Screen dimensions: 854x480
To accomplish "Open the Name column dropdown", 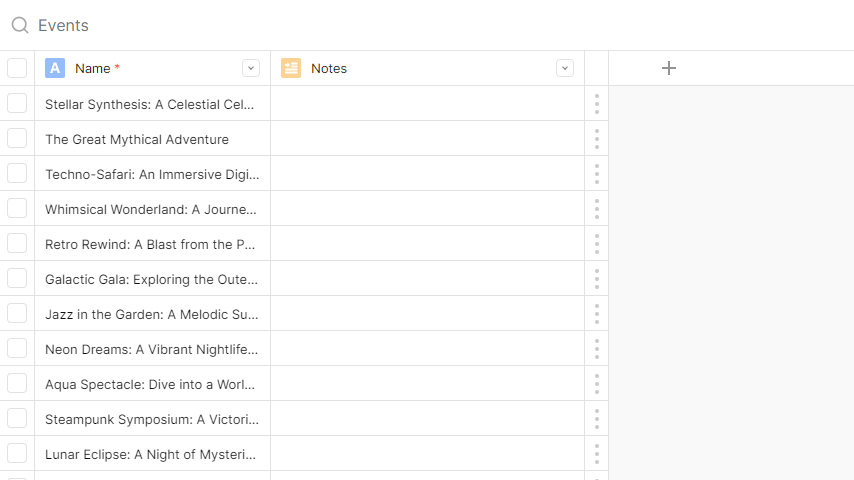I will (251, 68).
